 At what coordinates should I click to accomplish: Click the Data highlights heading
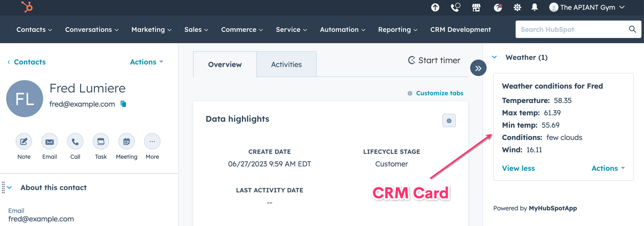click(x=237, y=119)
